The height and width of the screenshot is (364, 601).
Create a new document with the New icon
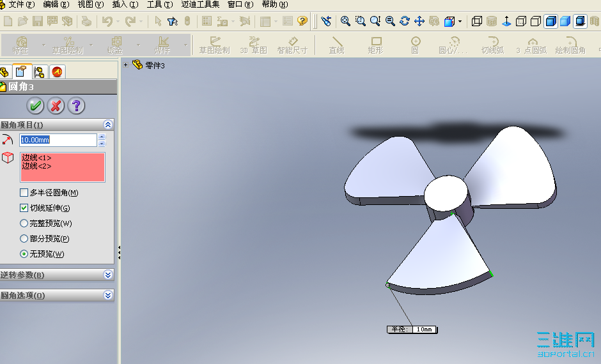click(x=8, y=21)
